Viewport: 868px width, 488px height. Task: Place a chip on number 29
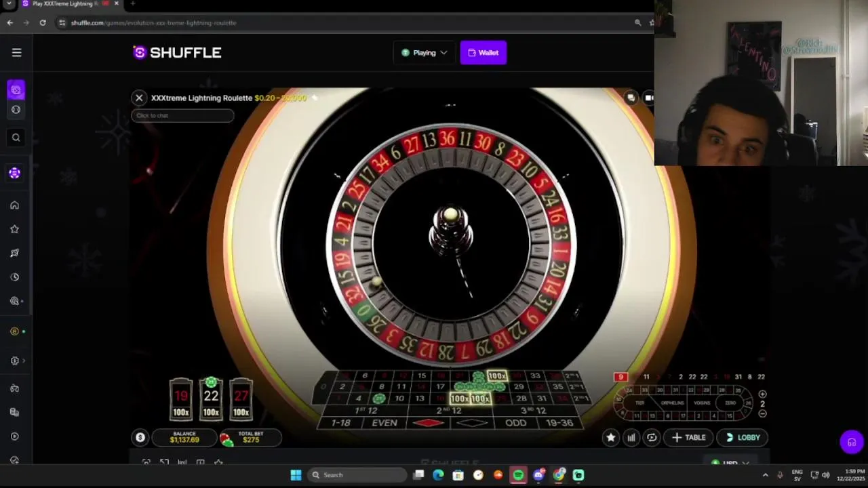pyautogui.click(x=519, y=387)
